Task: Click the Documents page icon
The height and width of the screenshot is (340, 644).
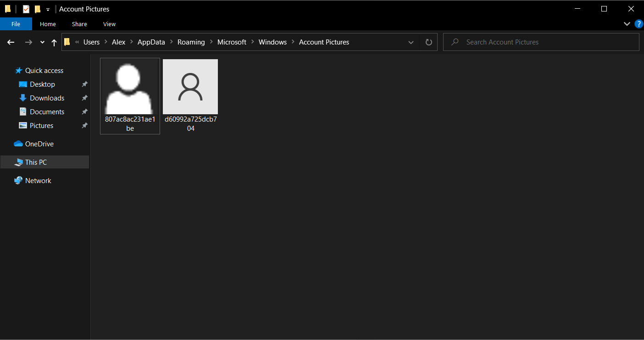Action: [x=23, y=111]
